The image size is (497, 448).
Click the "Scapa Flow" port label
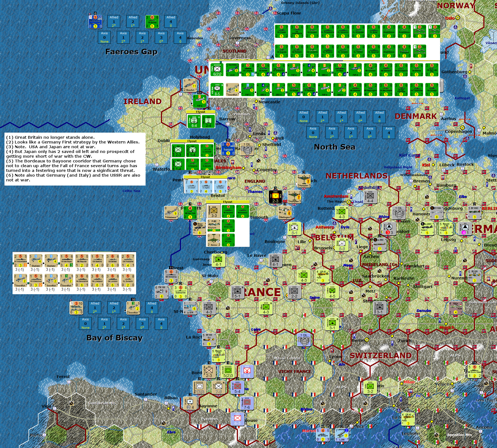(288, 13)
